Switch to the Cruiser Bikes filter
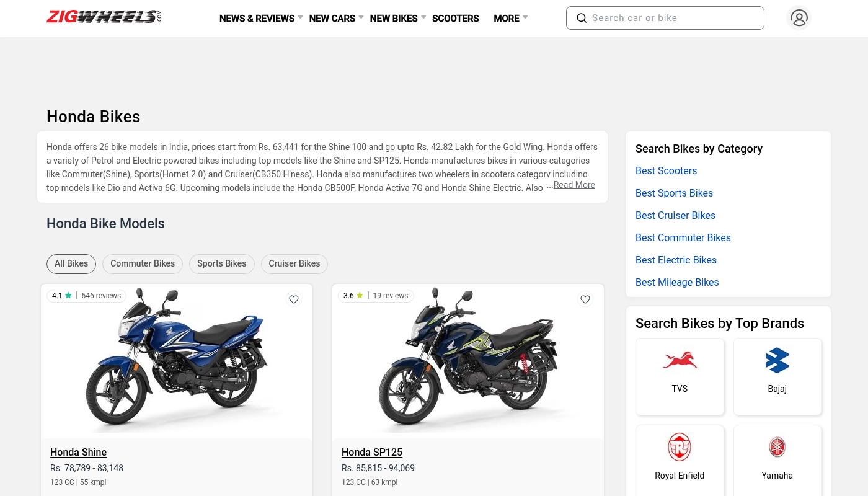The width and height of the screenshot is (868, 496). point(294,264)
